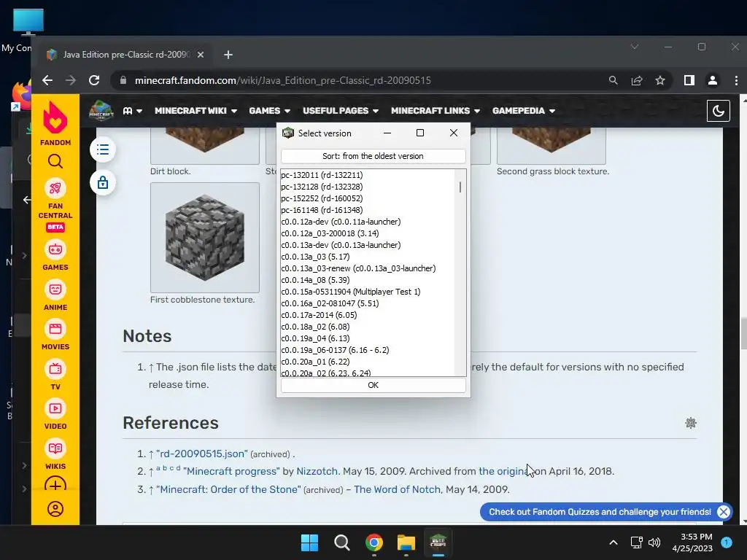
Task: Open Minecraft: Order of the Stone link
Action: point(228,489)
